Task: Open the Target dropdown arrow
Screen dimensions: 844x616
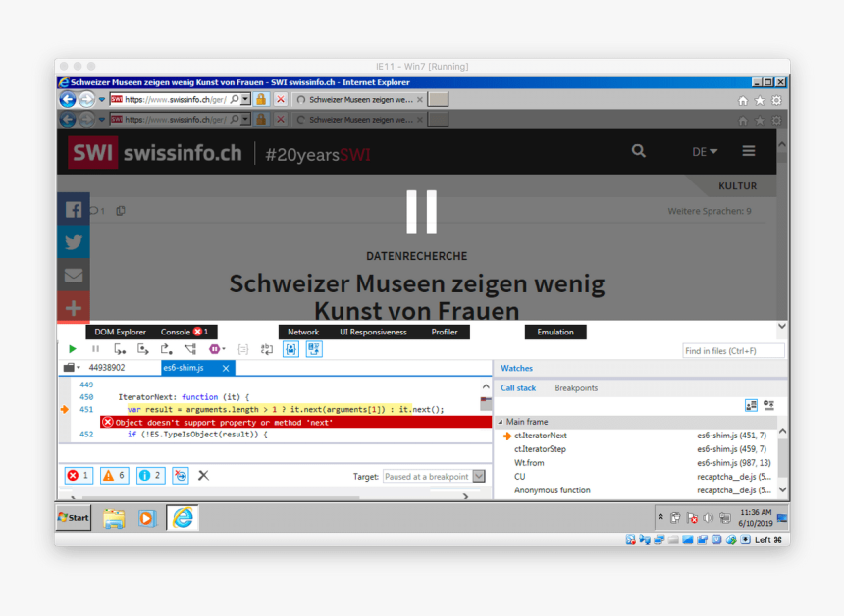Action: pos(479,476)
